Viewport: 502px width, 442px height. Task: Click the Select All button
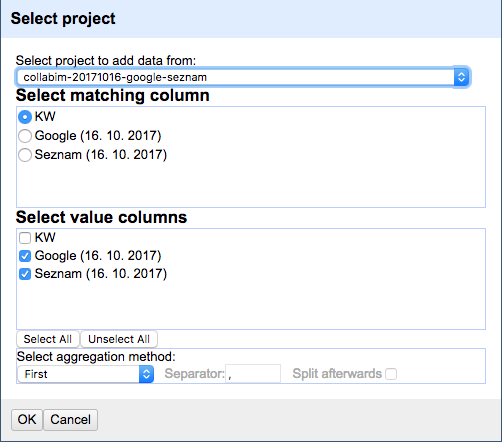[48, 339]
